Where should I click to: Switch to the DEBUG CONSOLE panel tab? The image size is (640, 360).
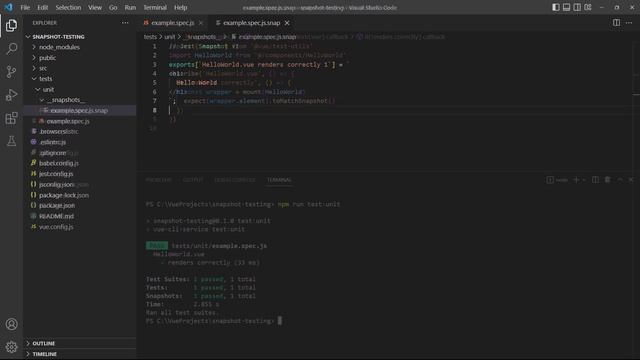tap(234, 180)
